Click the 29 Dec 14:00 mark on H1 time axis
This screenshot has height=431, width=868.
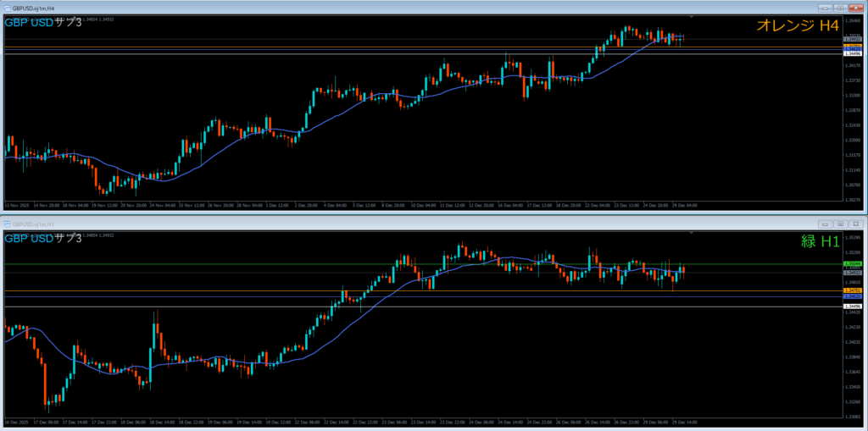click(685, 421)
